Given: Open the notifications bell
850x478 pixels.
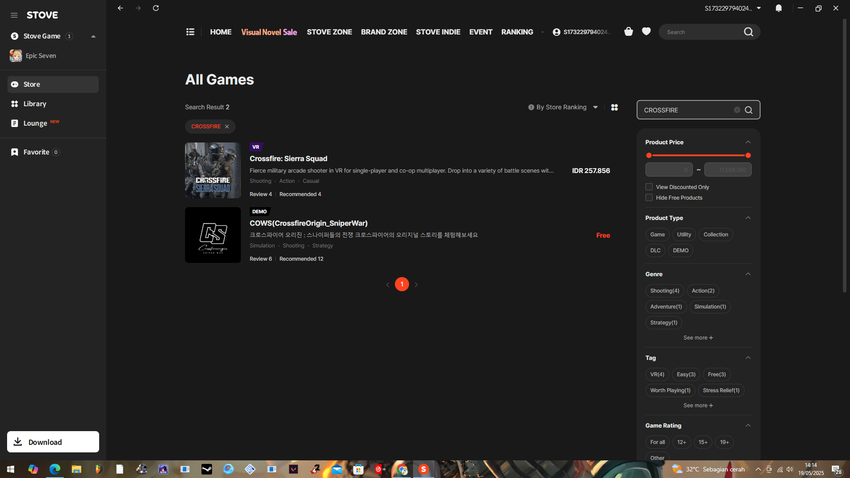Looking at the screenshot, I should pos(778,8).
